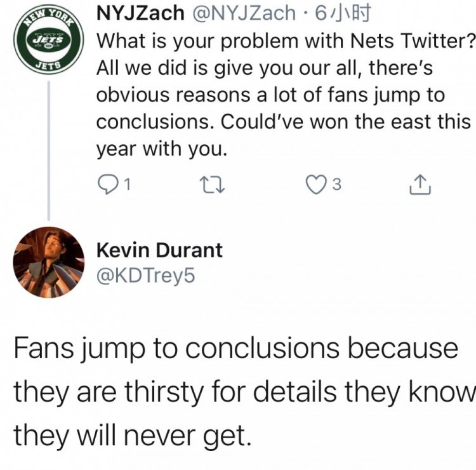476x470 pixels.
Task: Click the 'they will never get.' line
Action: click(129, 436)
